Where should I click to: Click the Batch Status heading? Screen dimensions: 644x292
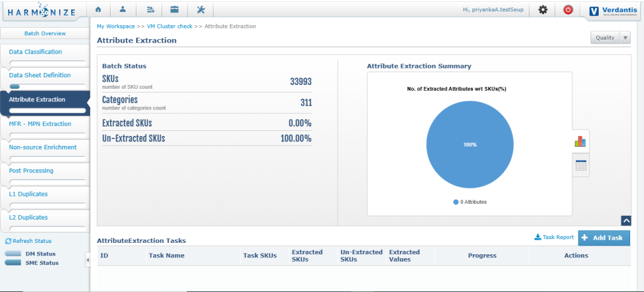[x=124, y=66]
